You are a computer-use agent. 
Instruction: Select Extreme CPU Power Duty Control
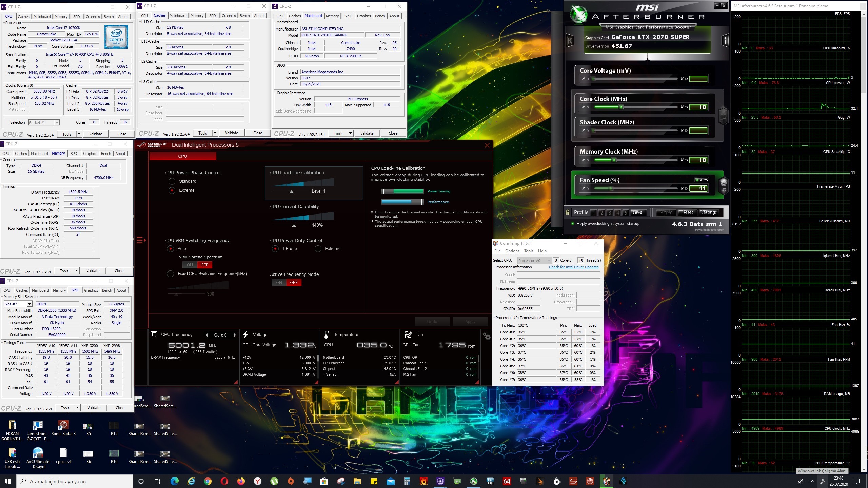[x=318, y=249]
